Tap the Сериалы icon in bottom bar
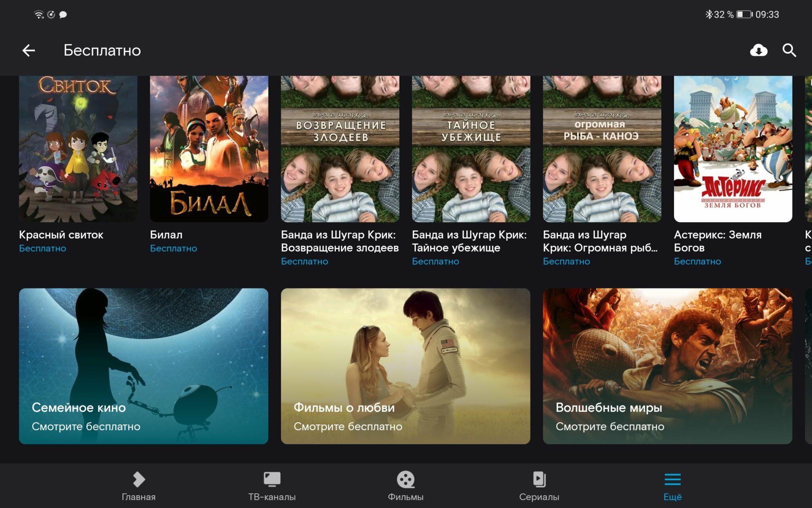Viewport: 812px width, 508px height. click(539, 479)
